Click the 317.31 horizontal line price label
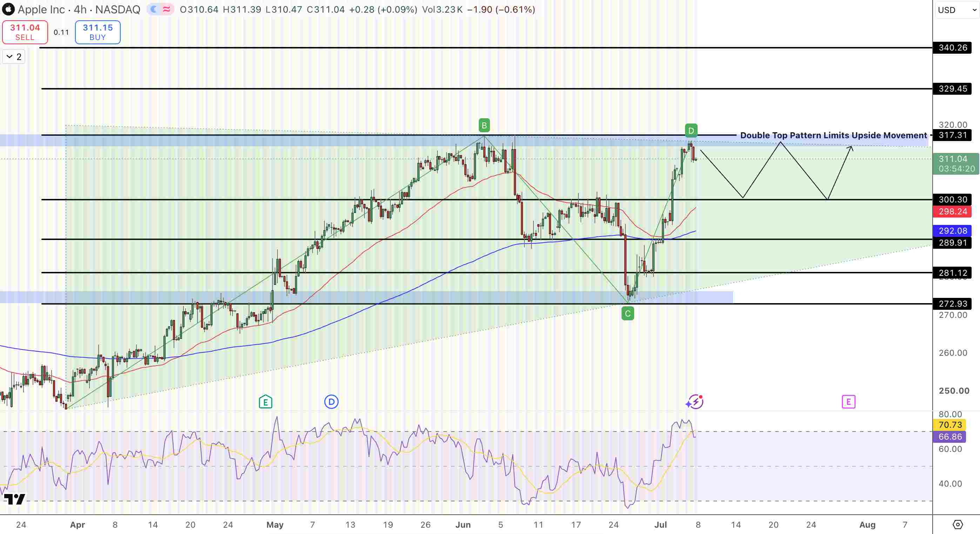Screen dimensions: 980x534 pyautogui.click(x=952, y=135)
